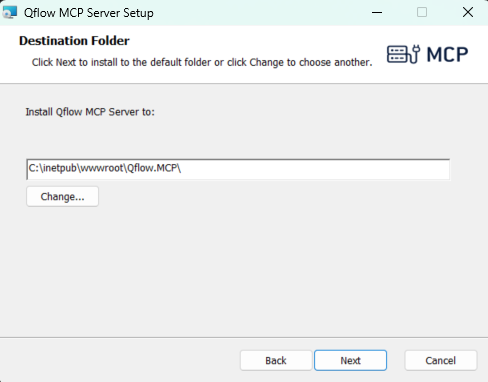Open folder browser via Change... button

coord(62,197)
